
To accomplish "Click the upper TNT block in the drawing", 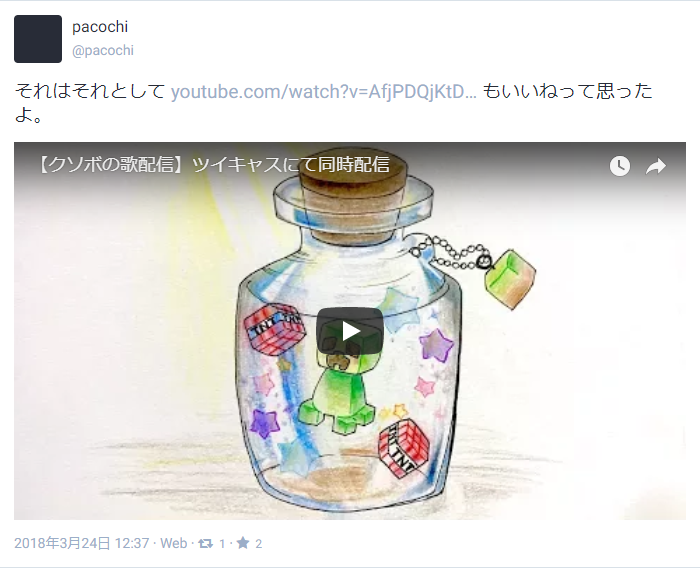I will pyautogui.click(x=275, y=328).
